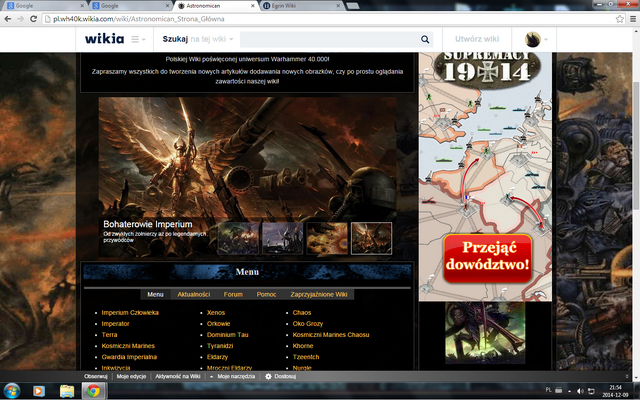Collapse the bottom Wikia toolbar arrow
This screenshot has width=640, height=400.
click(x=627, y=376)
